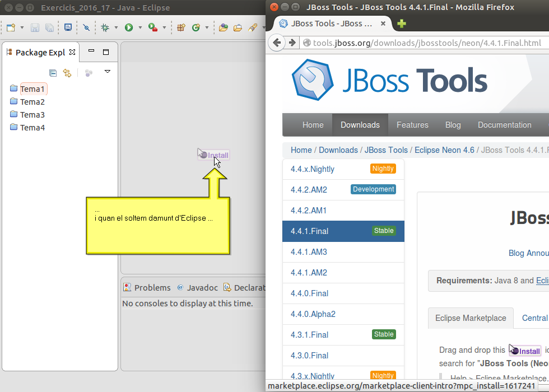Switch to the Javadoc tab
This screenshot has height=392, width=549.
click(197, 288)
